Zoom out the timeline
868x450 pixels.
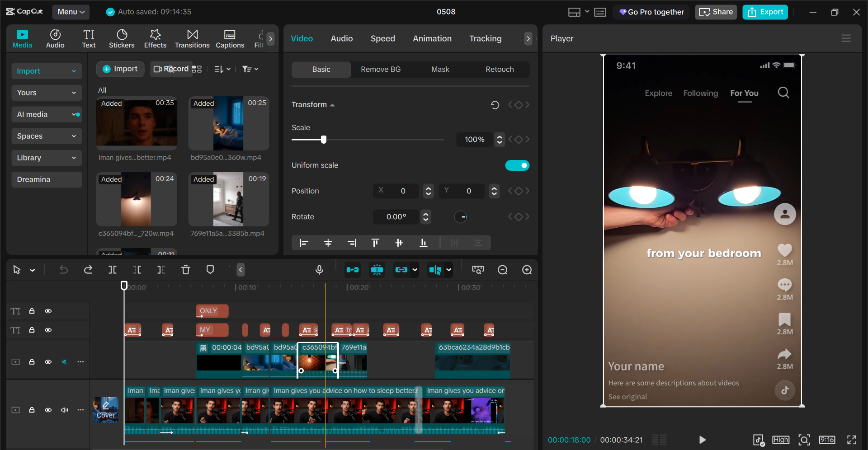click(502, 270)
